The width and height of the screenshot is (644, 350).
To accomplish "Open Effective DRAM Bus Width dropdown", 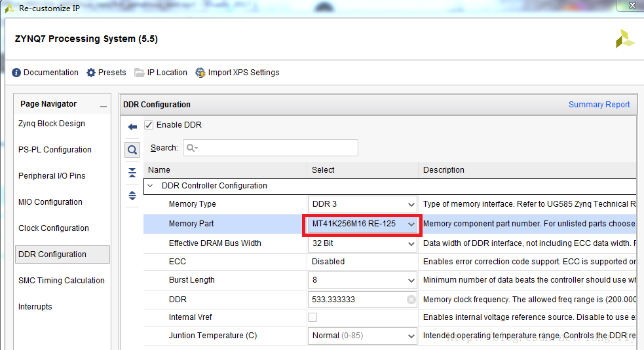I will tap(411, 244).
